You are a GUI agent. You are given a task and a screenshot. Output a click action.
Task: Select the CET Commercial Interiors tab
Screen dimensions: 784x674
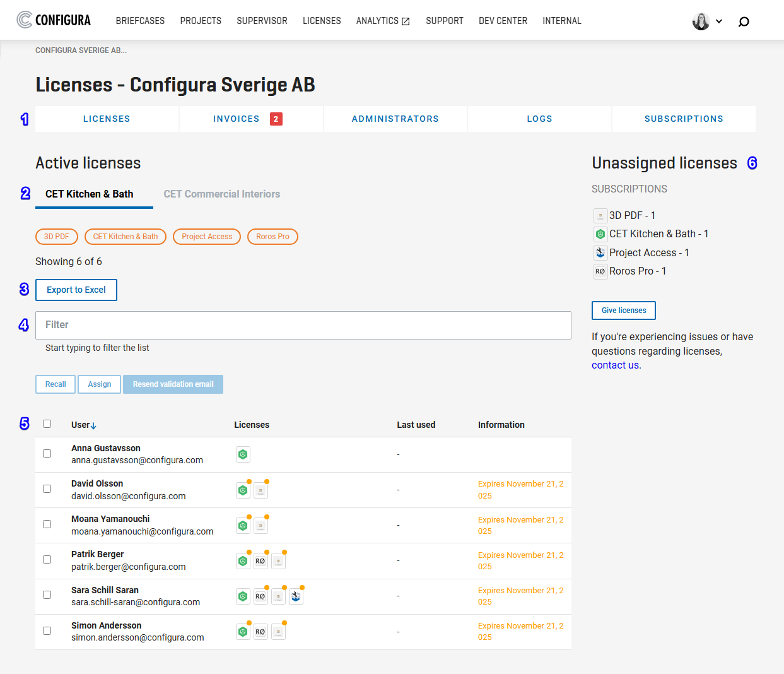pyautogui.click(x=222, y=194)
